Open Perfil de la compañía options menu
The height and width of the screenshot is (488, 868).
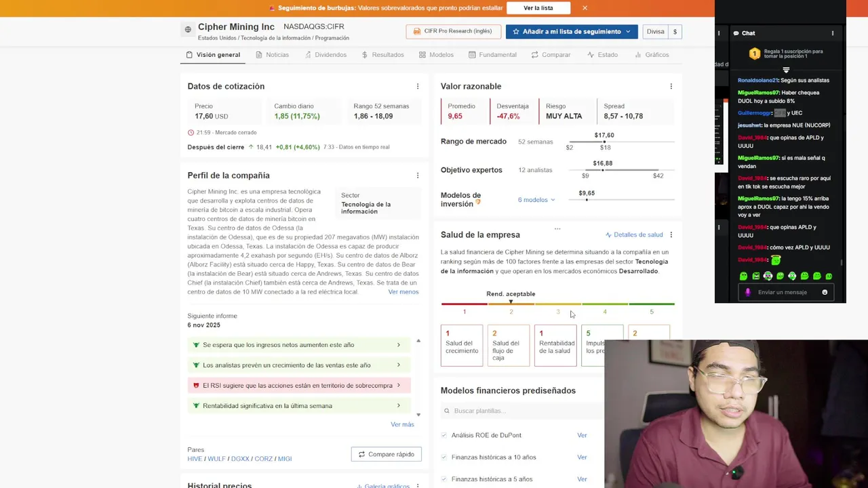pos(418,176)
